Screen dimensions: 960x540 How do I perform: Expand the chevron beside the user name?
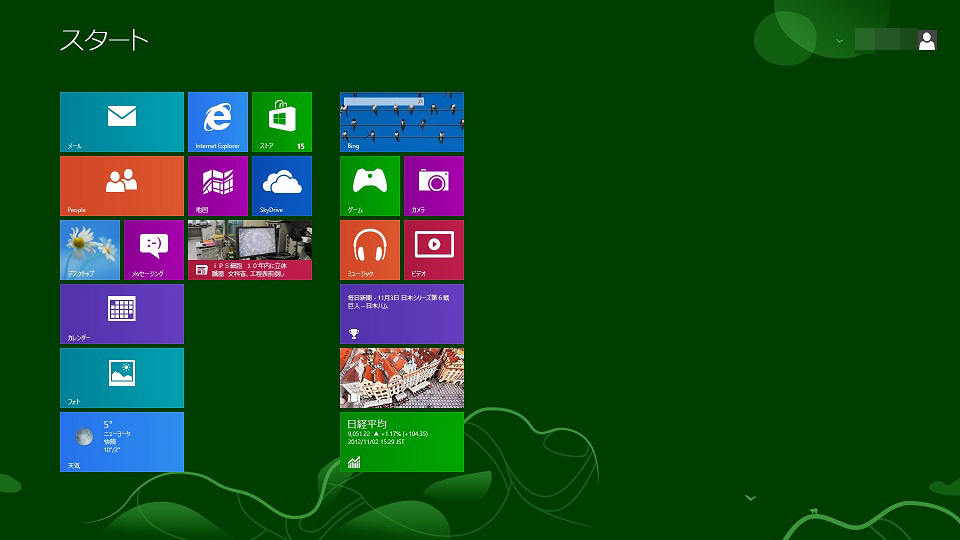pos(839,41)
